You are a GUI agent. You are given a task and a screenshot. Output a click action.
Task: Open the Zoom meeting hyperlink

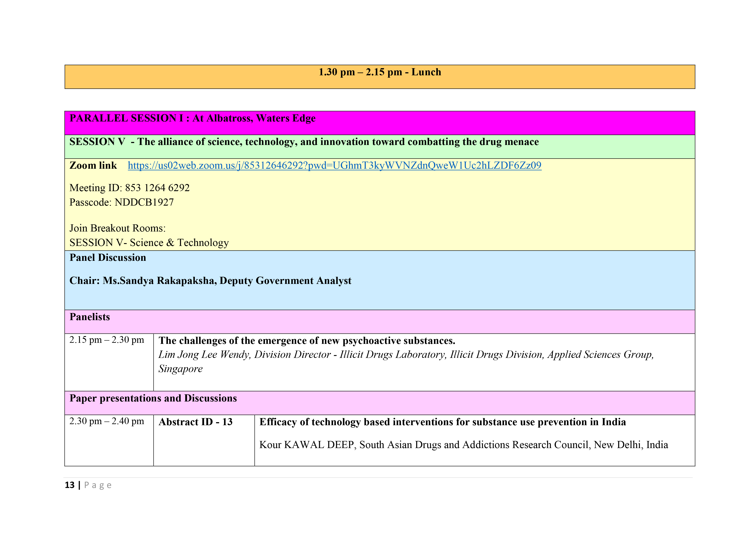334,165
